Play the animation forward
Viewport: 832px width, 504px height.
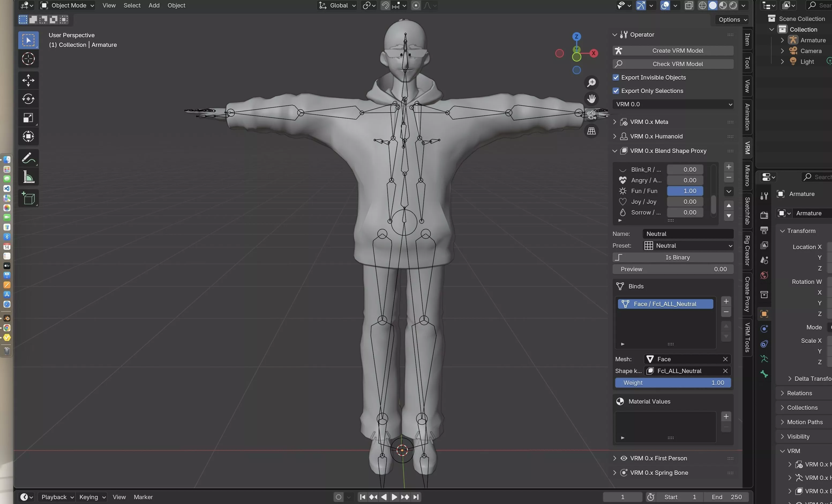tap(394, 497)
